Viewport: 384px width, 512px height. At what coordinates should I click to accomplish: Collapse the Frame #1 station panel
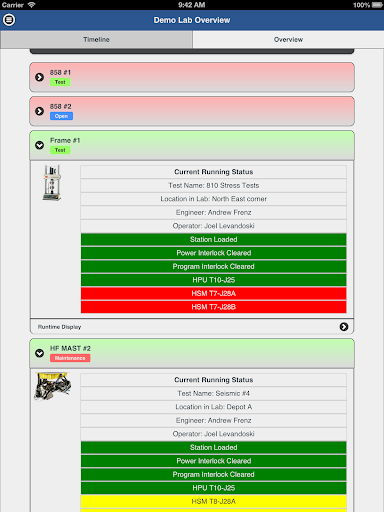point(39,145)
